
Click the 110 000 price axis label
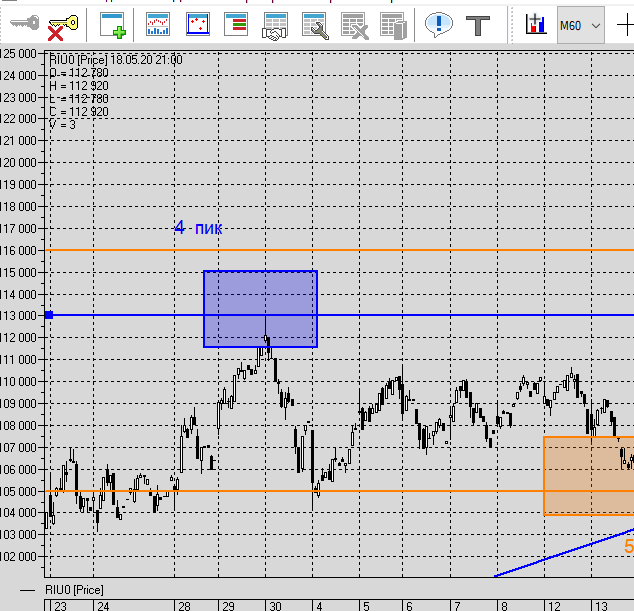click(19, 382)
